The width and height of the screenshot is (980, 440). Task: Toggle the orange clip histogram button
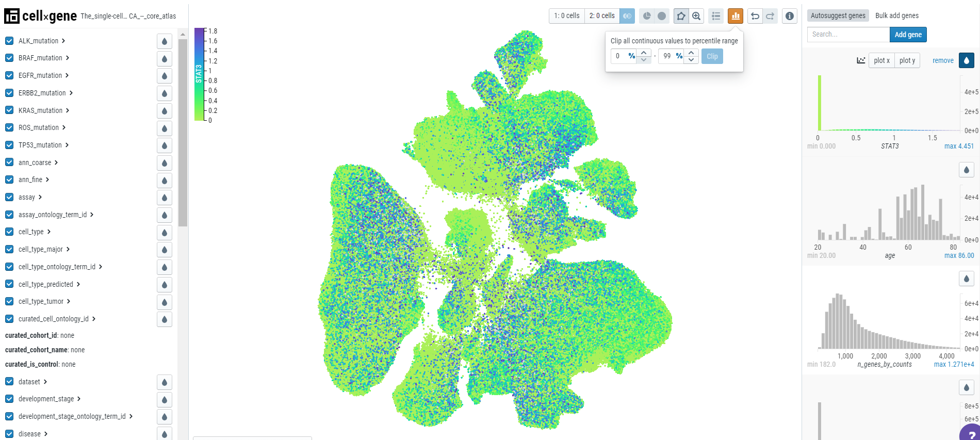(x=736, y=16)
